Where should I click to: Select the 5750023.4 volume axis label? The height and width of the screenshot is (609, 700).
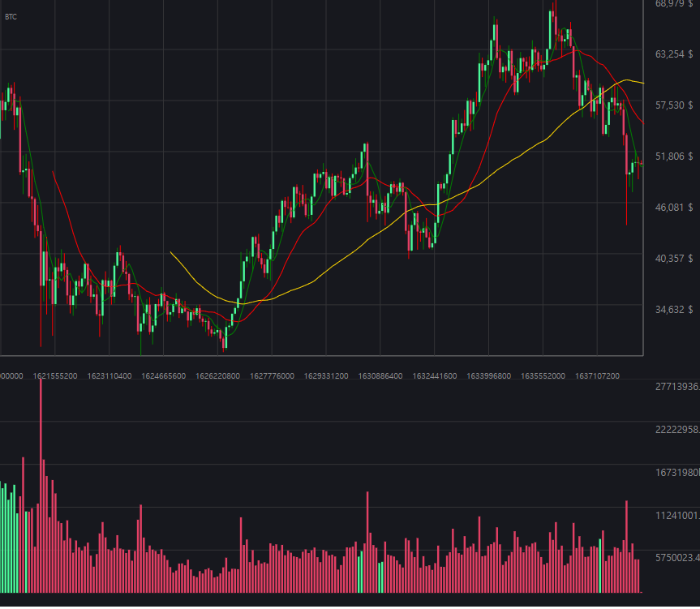coord(677,558)
